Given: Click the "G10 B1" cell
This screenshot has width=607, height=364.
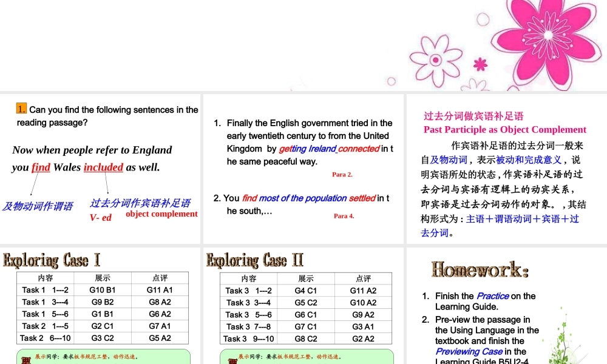Looking at the screenshot, I should click(103, 290).
